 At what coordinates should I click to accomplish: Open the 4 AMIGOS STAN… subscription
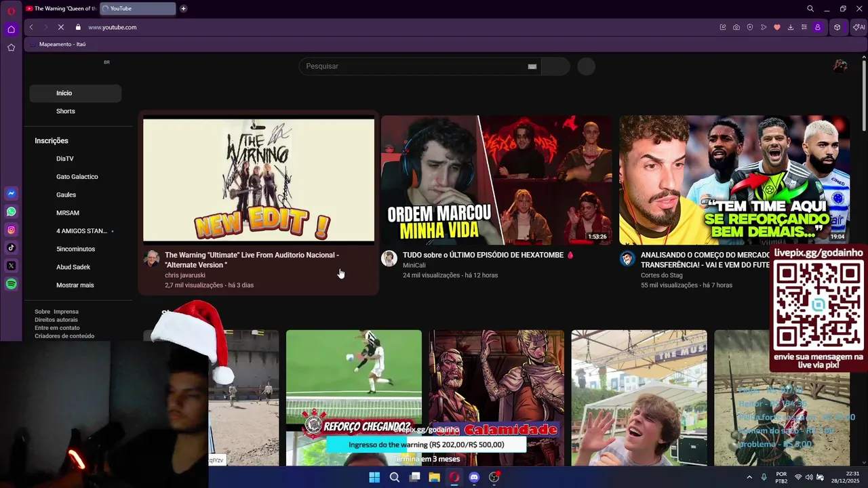point(82,231)
